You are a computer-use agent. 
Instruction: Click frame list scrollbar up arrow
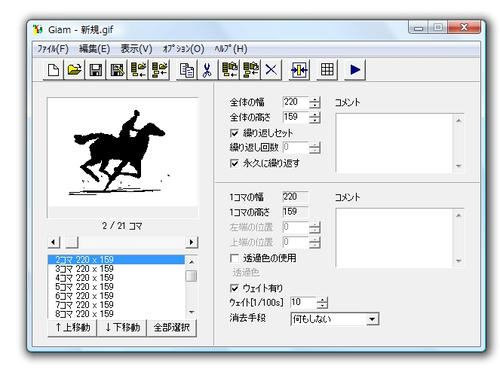click(x=191, y=262)
